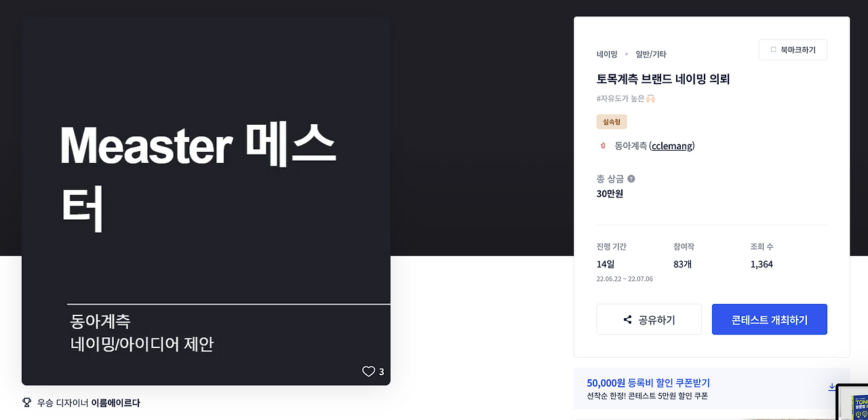Open the Measter 메스터 contest entry card
The width and height of the screenshot is (868, 420).
coord(205,201)
